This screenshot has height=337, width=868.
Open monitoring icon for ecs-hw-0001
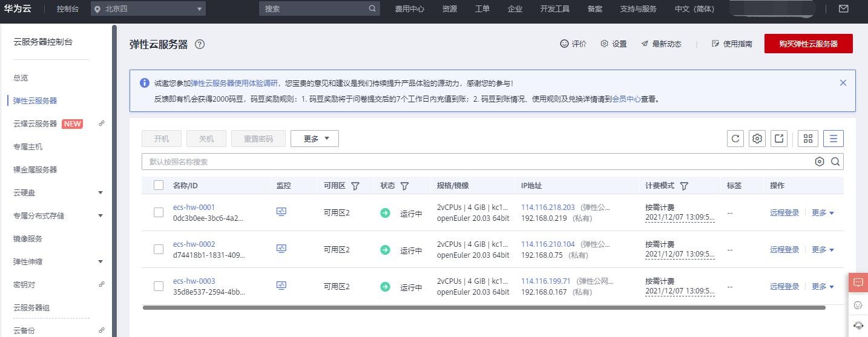point(281,212)
